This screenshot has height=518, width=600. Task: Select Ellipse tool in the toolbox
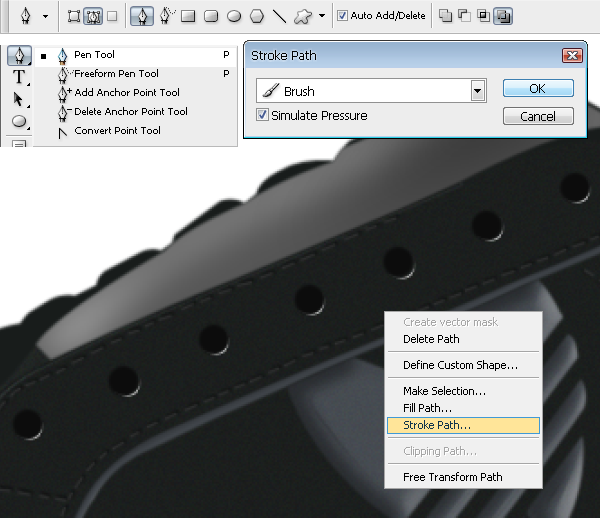[x=19, y=122]
